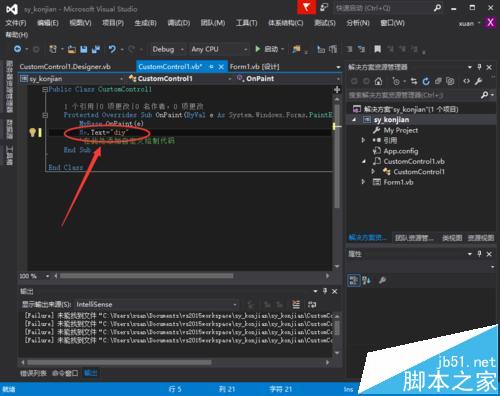Toggle auto-hide pin on Output panel
The image size is (500, 396).
coord(325,291)
